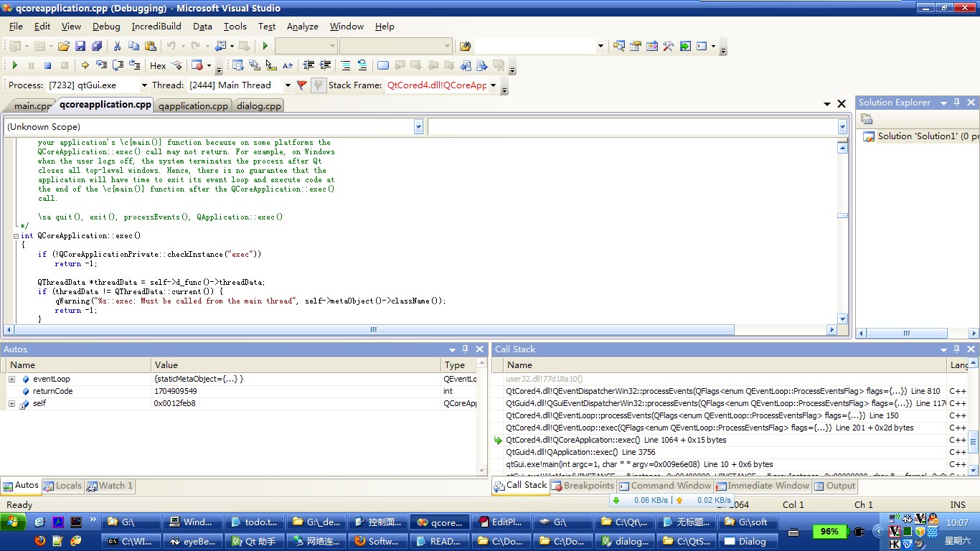The image size is (980, 551).
Task: Click the Open File toolbar icon
Action: click(64, 46)
